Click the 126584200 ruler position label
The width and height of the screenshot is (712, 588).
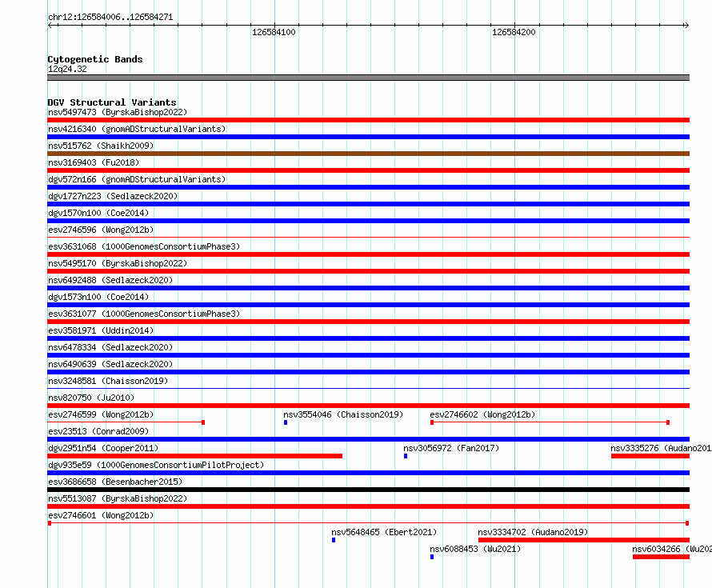pos(514,32)
